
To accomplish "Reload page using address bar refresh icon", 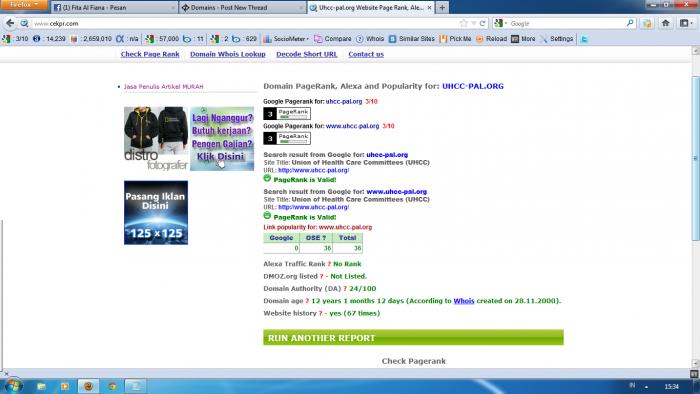I will pos(482,23).
